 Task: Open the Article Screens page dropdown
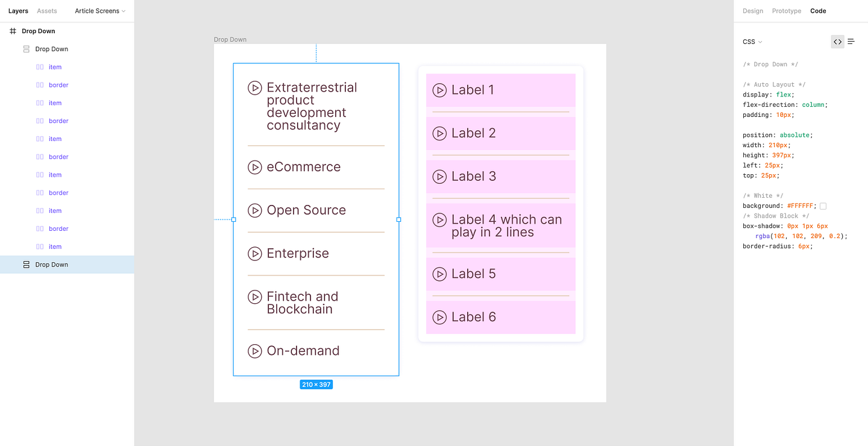(x=100, y=11)
